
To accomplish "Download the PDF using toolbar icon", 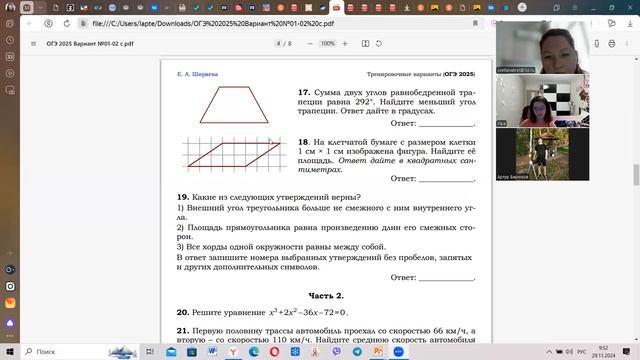I will click(597, 44).
